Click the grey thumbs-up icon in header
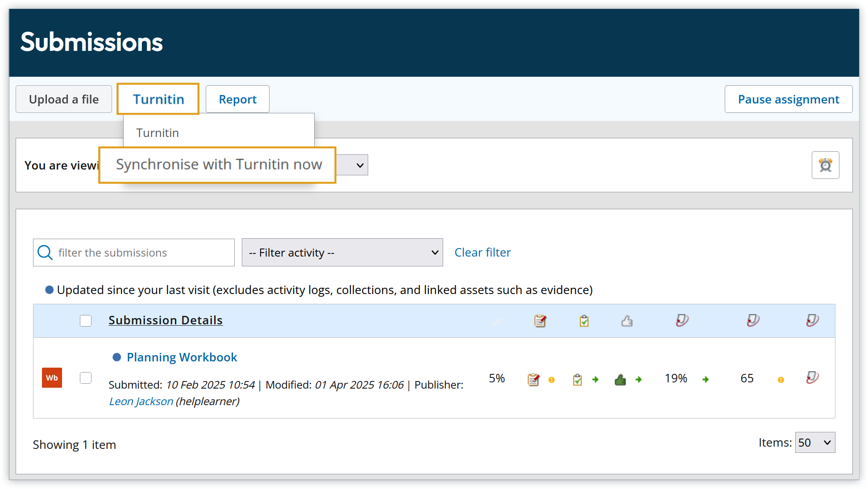This screenshot has height=489, width=868. click(627, 320)
